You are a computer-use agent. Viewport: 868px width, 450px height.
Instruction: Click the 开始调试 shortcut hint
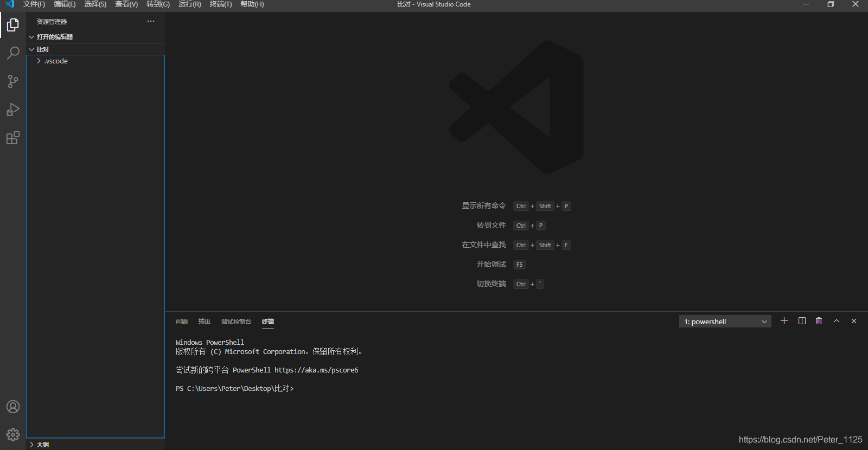[491, 265]
